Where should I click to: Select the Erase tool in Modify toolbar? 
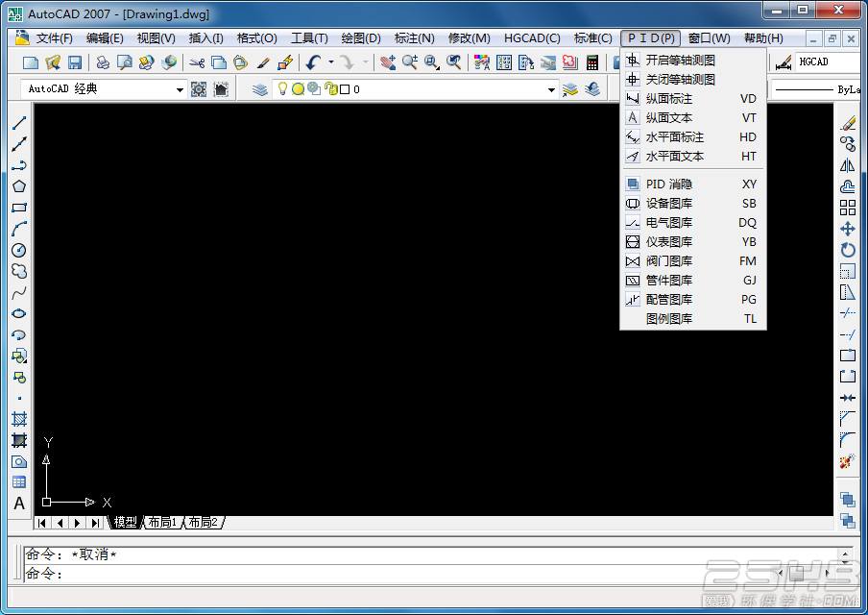848,123
